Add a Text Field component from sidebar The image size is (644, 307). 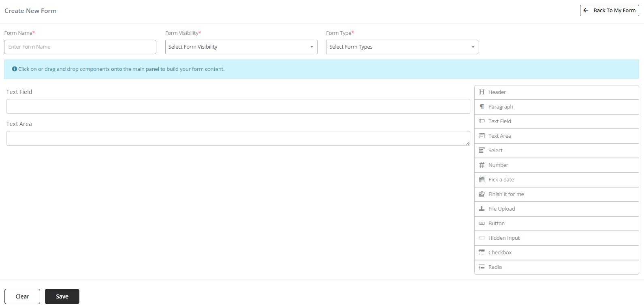coord(499,122)
